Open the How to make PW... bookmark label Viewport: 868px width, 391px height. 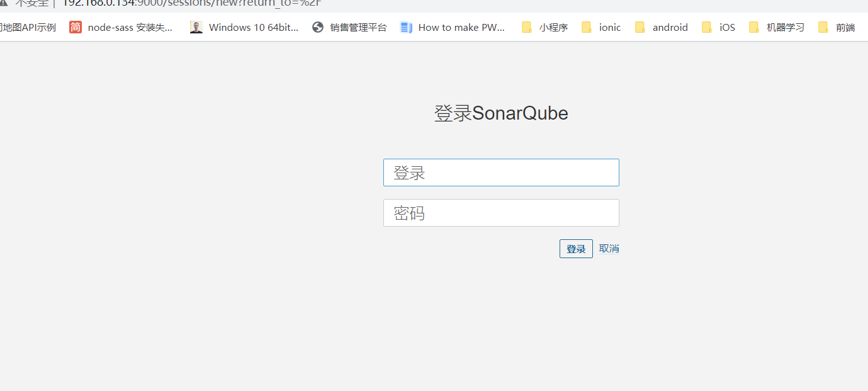pyautogui.click(x=461, y=27)
